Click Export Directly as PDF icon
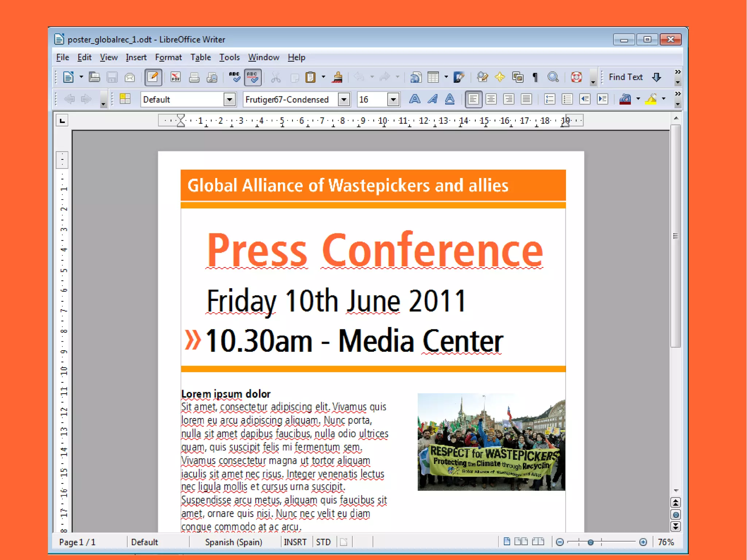Screen dimensions: 747x560 coord(175,77)
